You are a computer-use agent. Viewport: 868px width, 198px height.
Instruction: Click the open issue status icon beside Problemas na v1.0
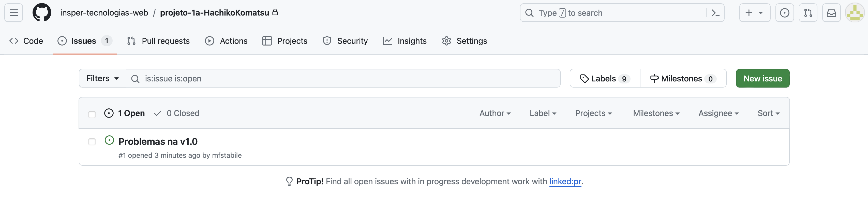109,140
